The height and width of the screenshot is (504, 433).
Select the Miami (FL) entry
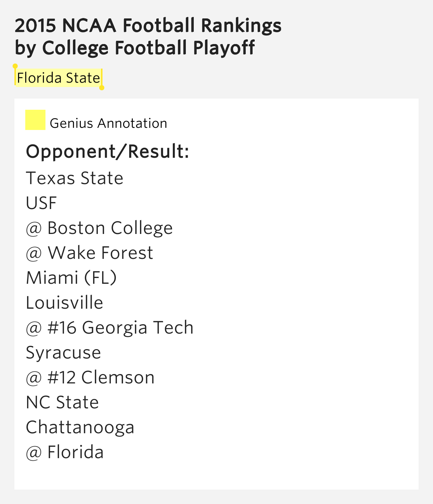[x=71, y=278]
